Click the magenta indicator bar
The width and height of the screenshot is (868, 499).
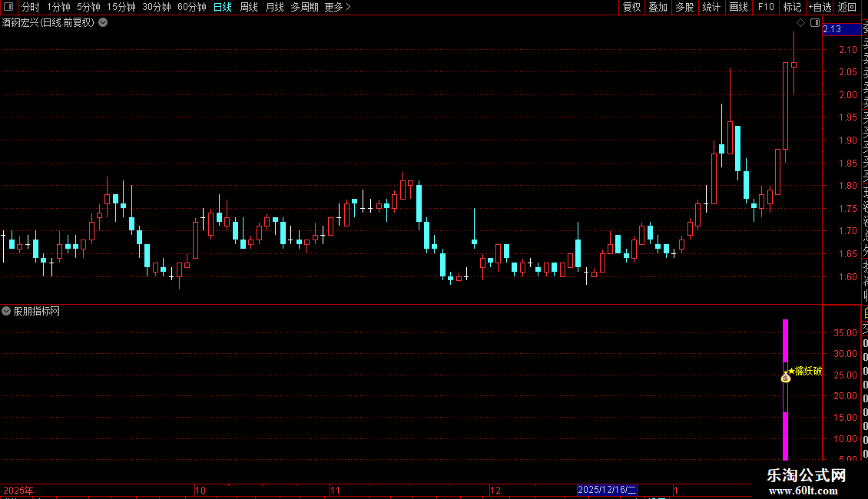785,389
